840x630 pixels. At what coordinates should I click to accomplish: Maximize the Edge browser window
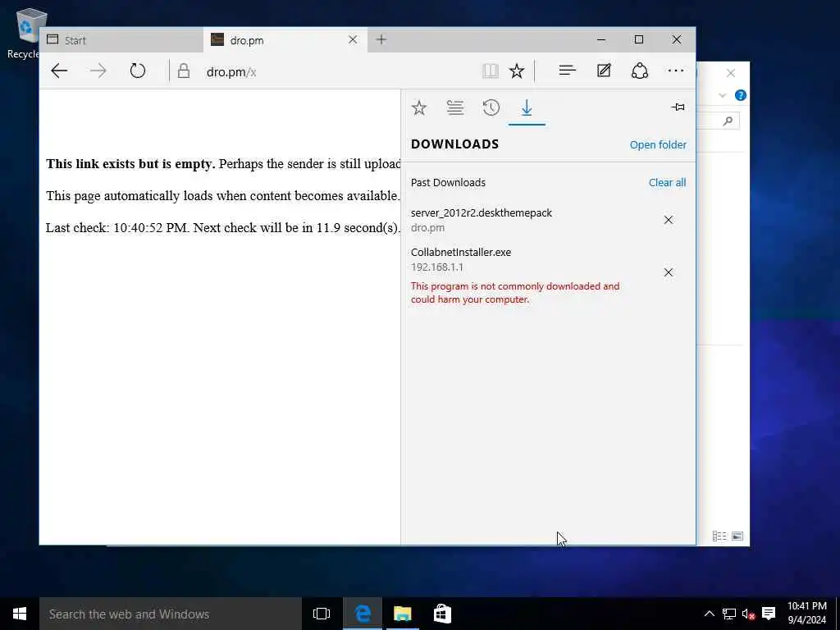pyautogui.click(x=638, y=39)
